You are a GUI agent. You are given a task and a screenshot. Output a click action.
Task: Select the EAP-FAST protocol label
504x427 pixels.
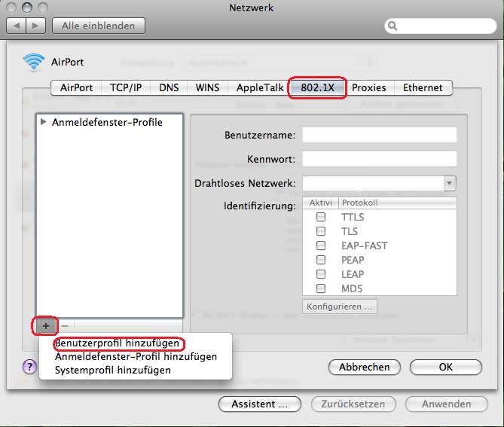[365, 246]
